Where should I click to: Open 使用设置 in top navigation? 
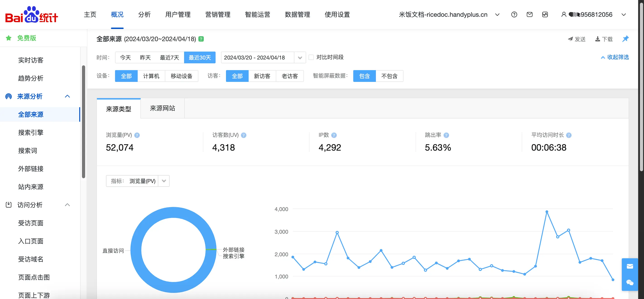pos(337,14)
